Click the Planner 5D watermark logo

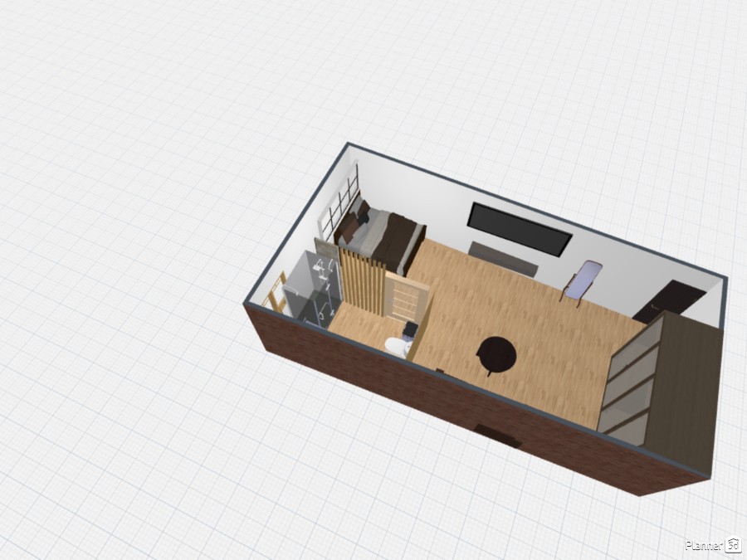click(712, 545)
